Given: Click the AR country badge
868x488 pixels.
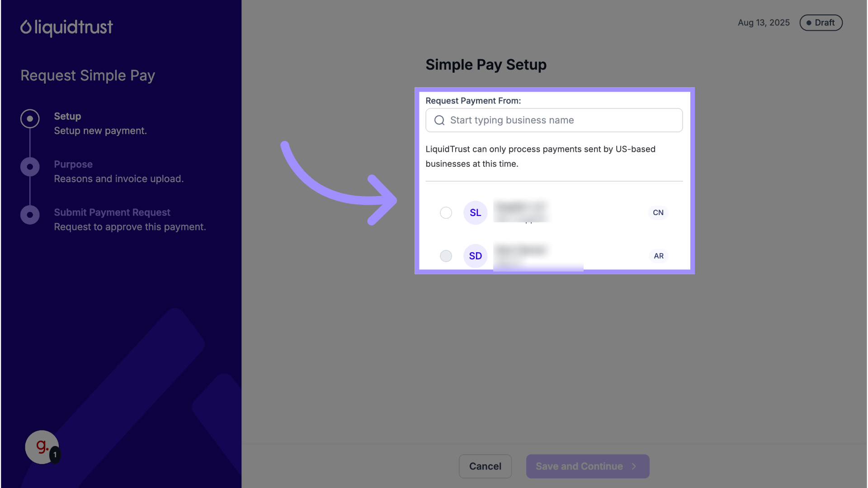Looking at the screenshot, I should click(659, 256).
